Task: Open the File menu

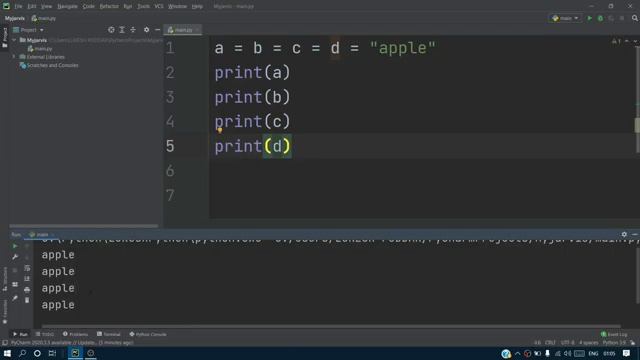Action: 18,6
